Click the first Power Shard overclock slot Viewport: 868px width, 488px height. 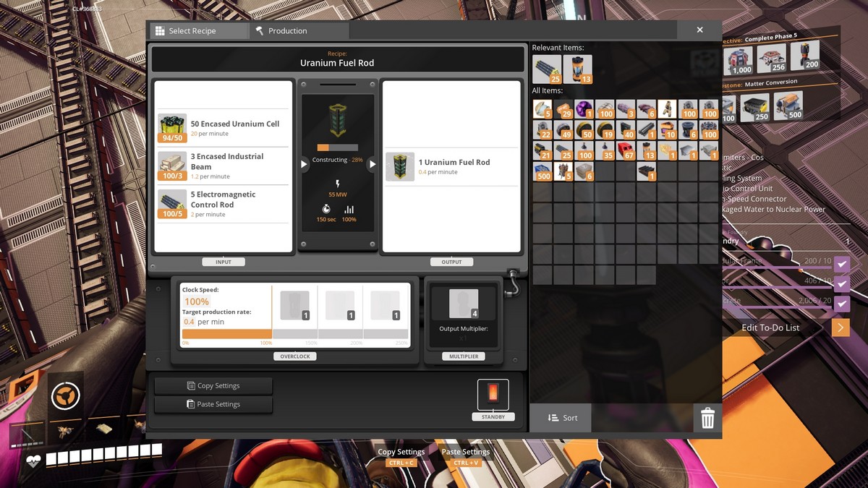(294, 305)
